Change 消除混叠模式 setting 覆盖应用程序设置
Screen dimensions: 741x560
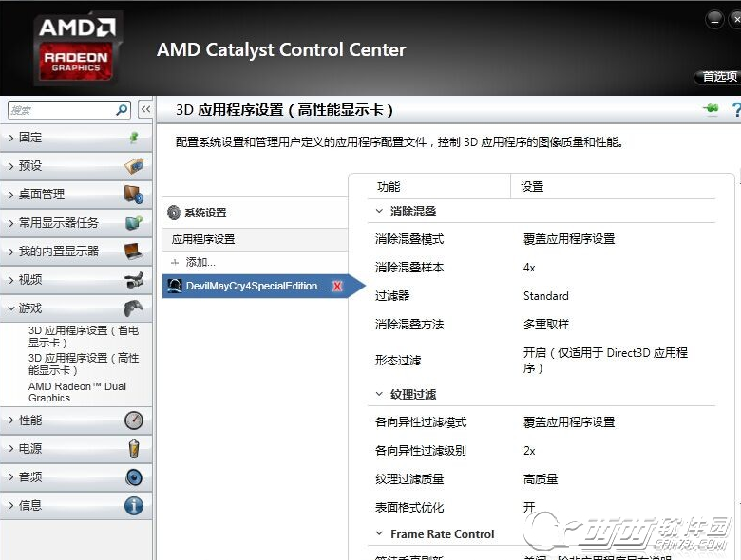569,239
